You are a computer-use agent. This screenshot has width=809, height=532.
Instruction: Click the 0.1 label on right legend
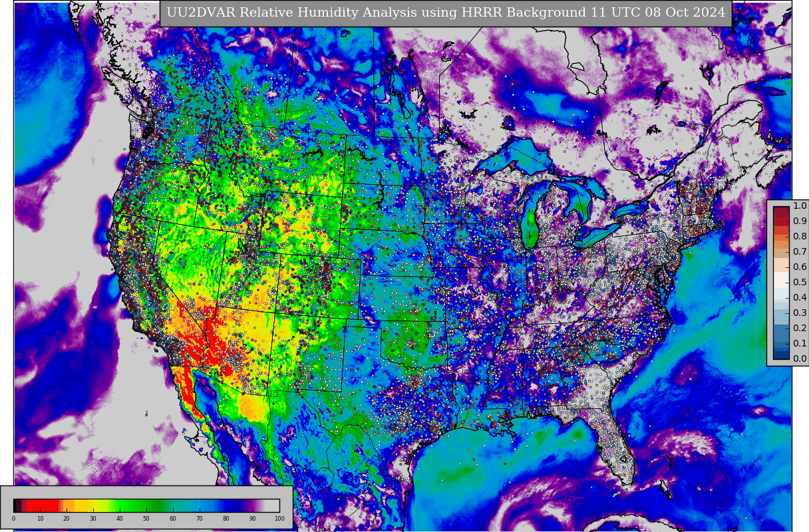[800, 344]
